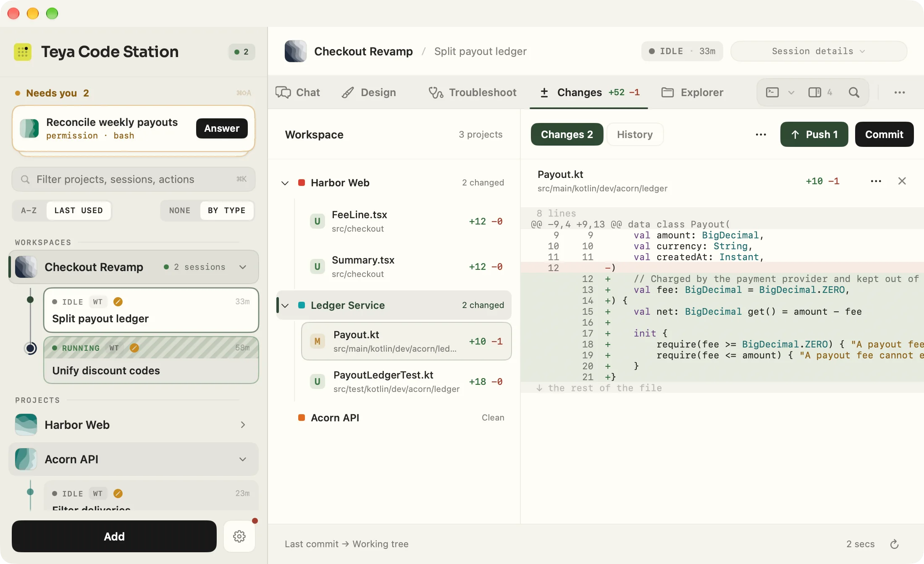Switch to the History view
This screenshot has width=924, height=564.
click(635, 134)
